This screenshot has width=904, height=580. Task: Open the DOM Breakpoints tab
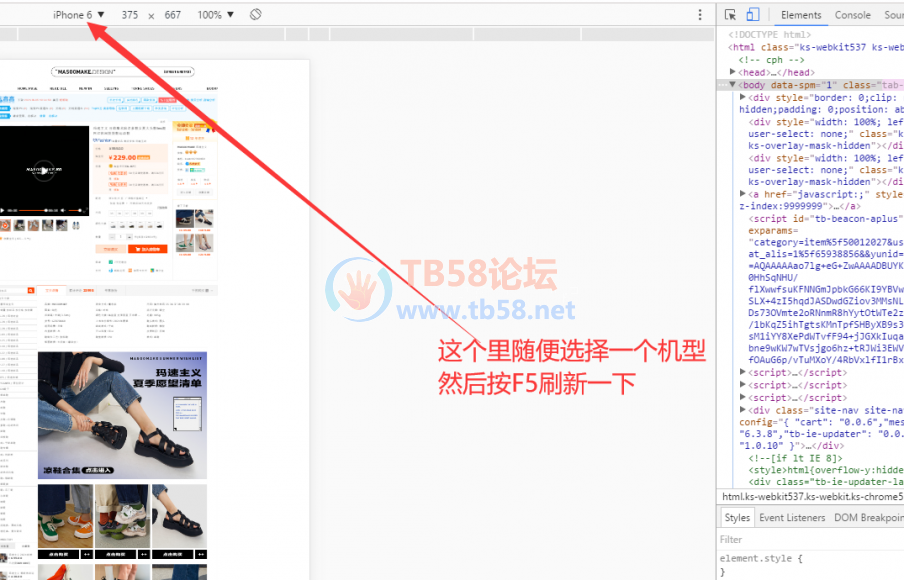click(869, 518)
